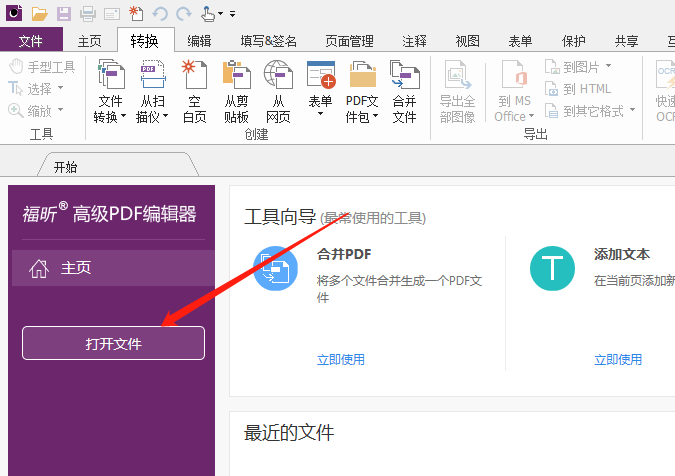Switch to the 注释 tab
The width and height of the screenshot is (675, 476).
[x=414, y=41]
